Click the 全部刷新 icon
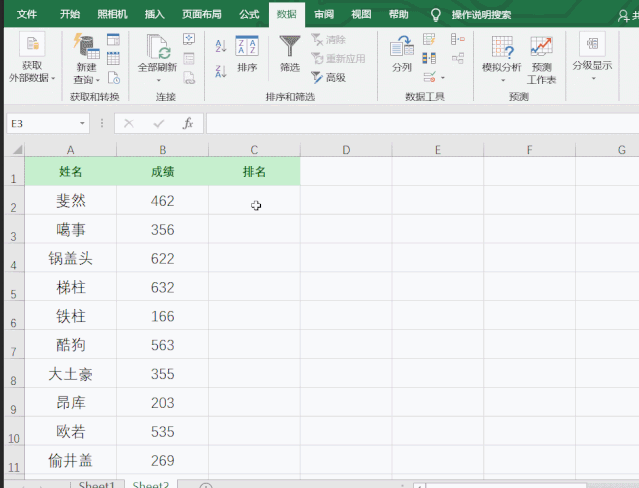This screenshot has width=639, height=488. click(158, 47)
